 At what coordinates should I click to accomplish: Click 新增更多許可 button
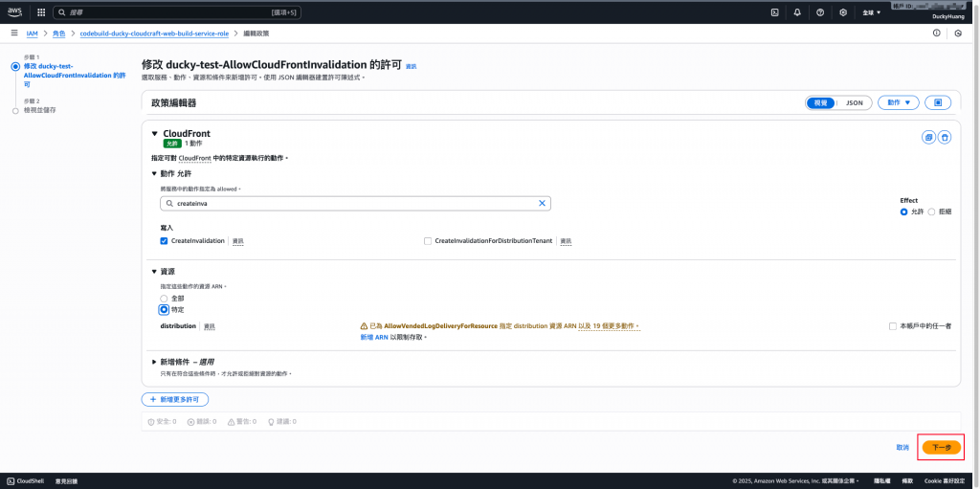(174, 399)
